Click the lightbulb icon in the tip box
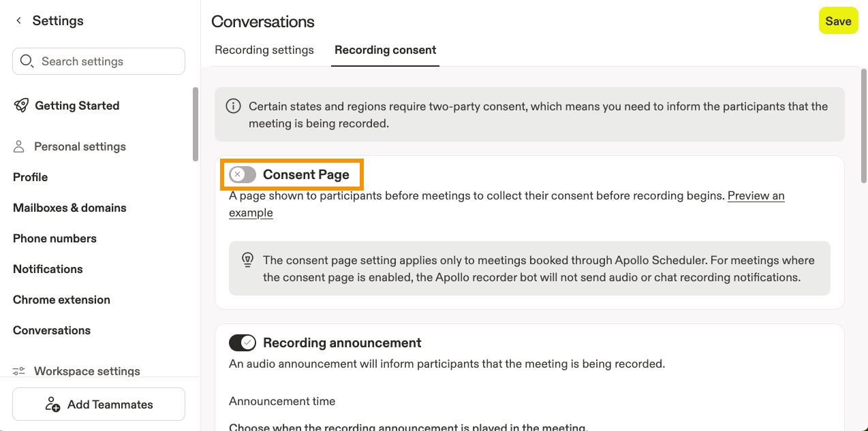The height and width of the screenshot is (431, 868). tap(247, 260)
